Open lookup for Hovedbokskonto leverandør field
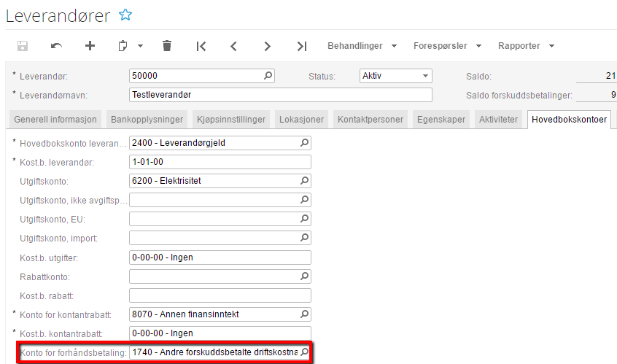This screenshot has height=364, width=617. pyautogui.click(x=304, y=143)
